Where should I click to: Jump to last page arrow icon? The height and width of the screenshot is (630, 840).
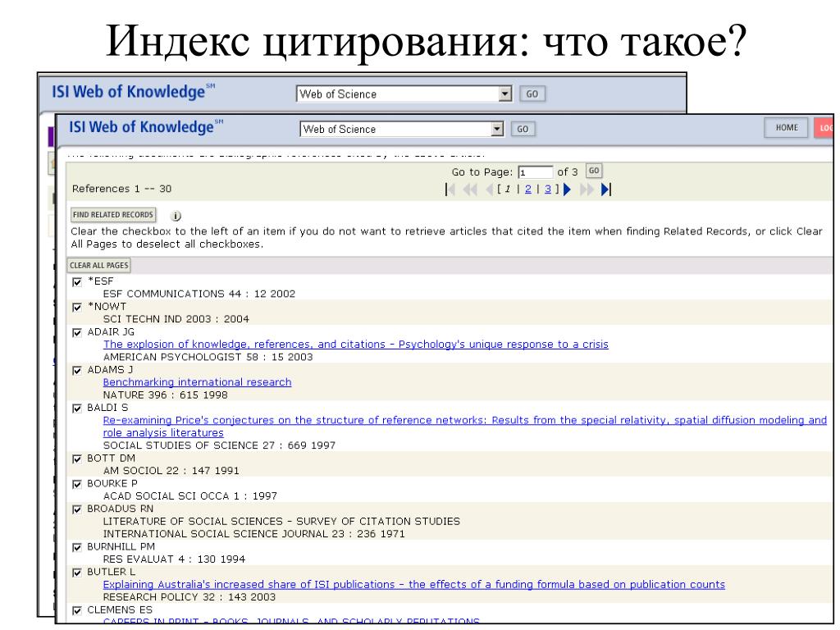[606, 189]
